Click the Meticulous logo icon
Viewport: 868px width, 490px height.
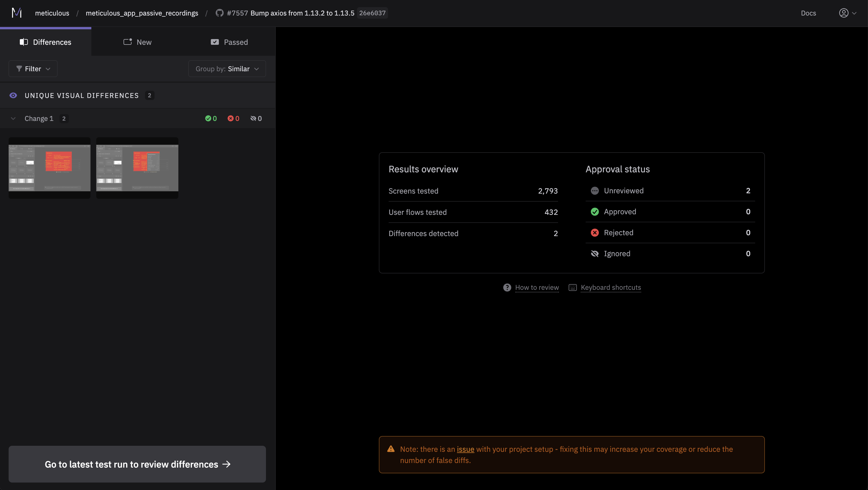pos(16,13)
